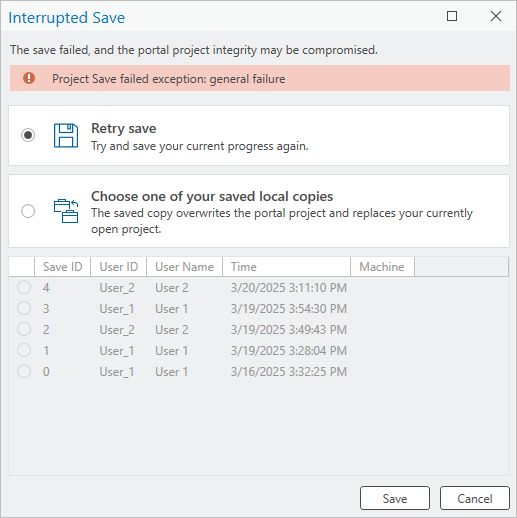This screenshot has width=517, height=518.
Task: Select the Retry save radio button
Action: (x=28, y=135)
